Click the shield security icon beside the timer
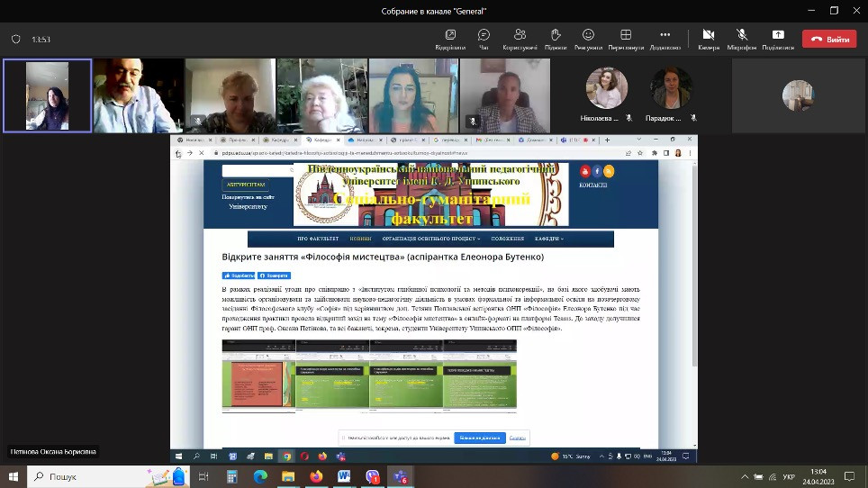The height and width of the screenshot is (488, 868). pyautogui.click(x=16, y=40)
